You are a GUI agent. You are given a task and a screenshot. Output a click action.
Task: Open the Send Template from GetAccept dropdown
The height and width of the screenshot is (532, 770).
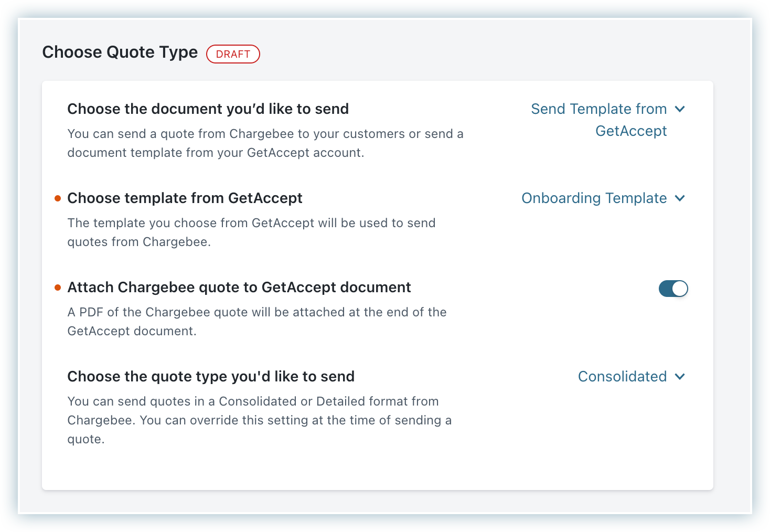click(x=598, y=109)
